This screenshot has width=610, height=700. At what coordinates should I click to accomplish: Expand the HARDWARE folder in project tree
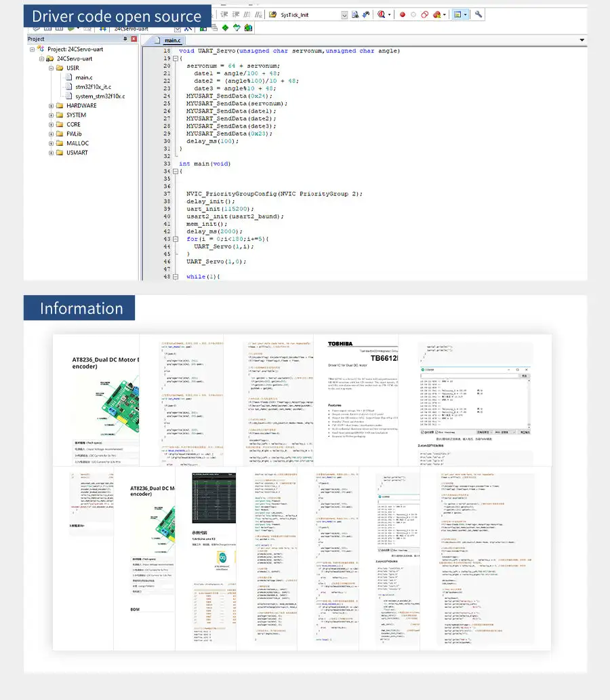point(52,106)
